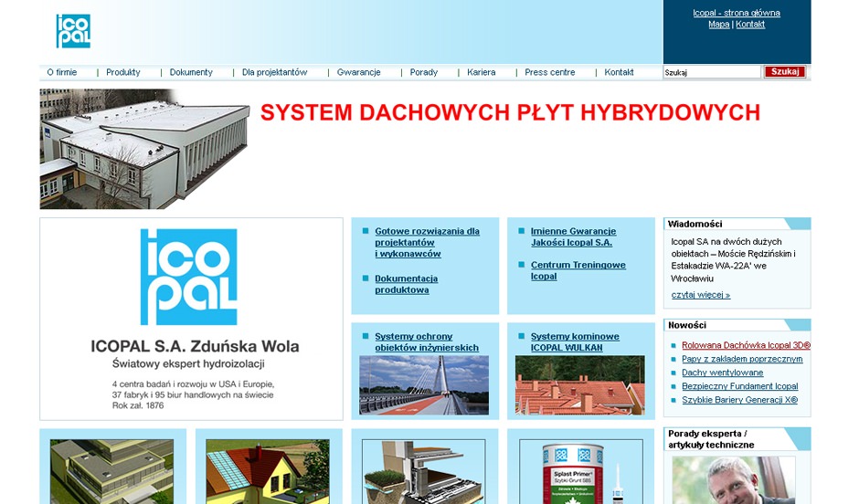Open Gotowe rozwiązania dla projektantów i wykonawców
Viewport: 859px width, 504px height.
click(x=428, y=243)
